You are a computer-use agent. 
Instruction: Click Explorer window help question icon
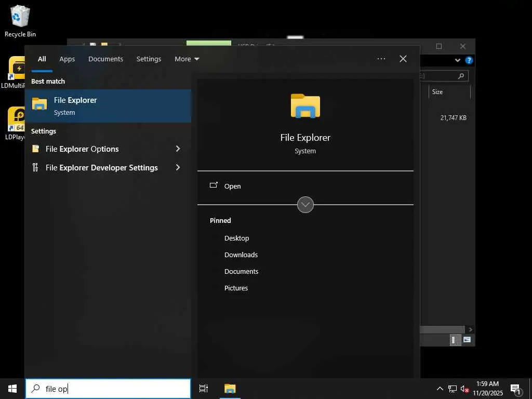[x=469, y=60]
